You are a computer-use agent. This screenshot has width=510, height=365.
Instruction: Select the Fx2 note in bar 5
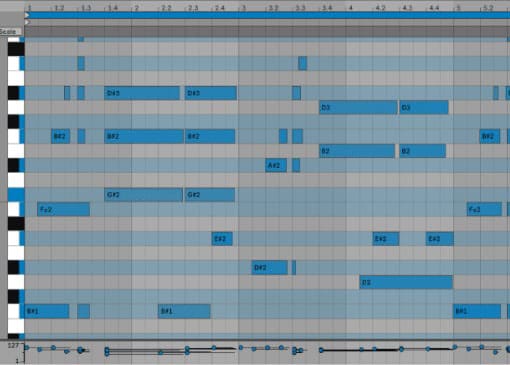pos(484,209)
